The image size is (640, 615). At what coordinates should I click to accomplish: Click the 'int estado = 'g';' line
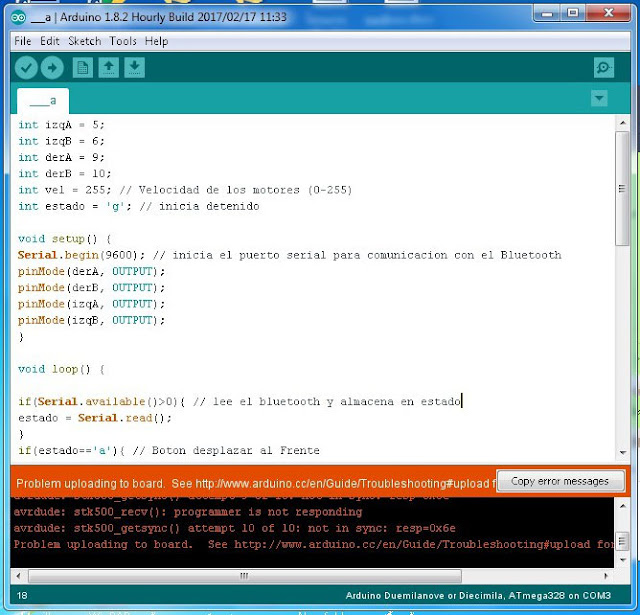(x=139, y=206)
